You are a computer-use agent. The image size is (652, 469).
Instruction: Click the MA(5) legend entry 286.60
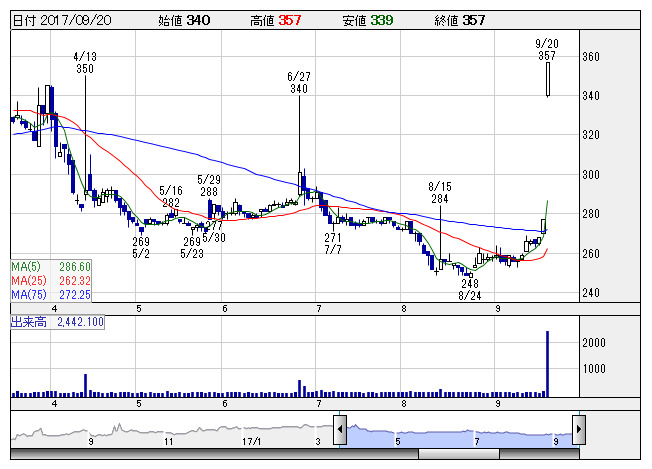[51, 267]
